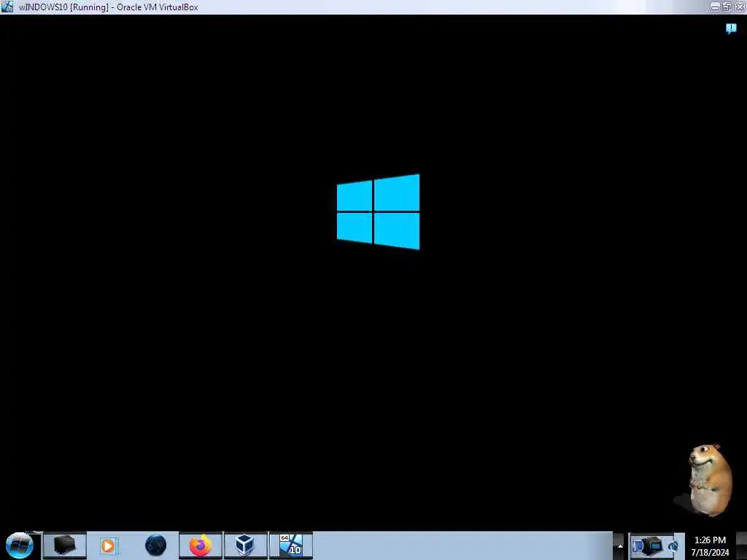Click the date 7/18/2024
747x560 pixels.
click(x=710, y=553)
